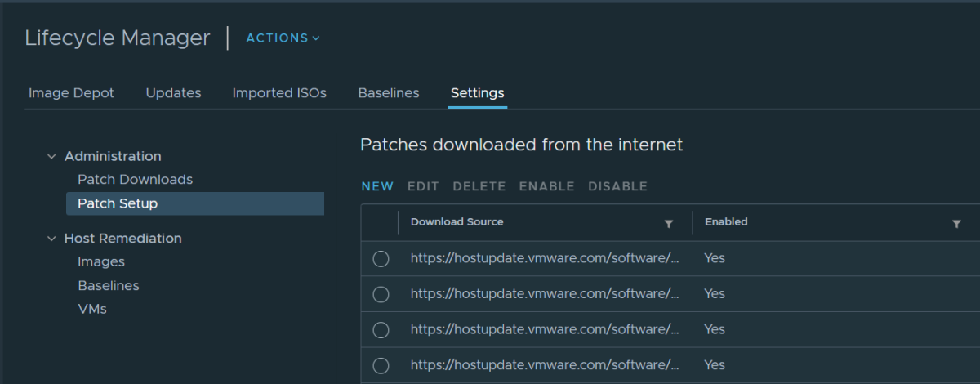Click the last row's Yes value

click(x=715, y=364)
